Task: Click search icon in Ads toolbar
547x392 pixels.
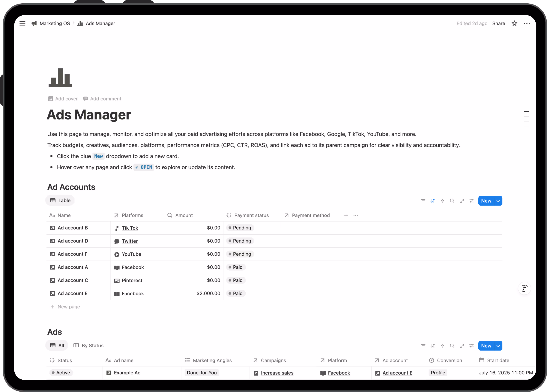Action: 452,346
